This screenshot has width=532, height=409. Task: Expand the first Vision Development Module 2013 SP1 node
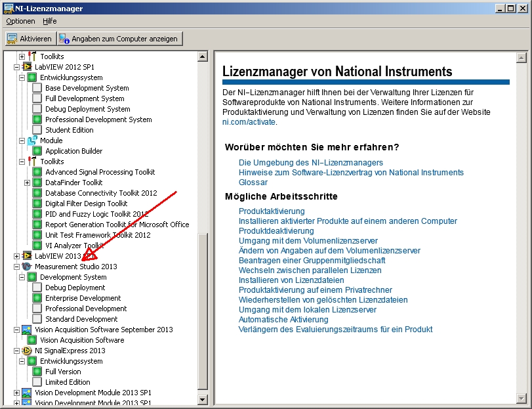[x=16, y=393]
